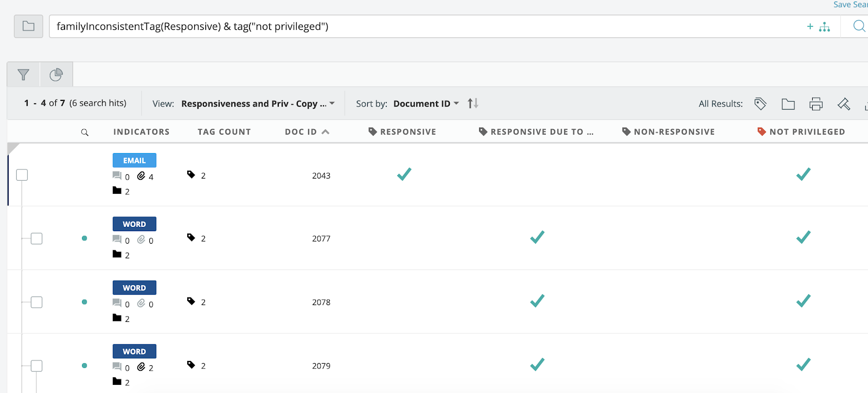This screenshot has height=393, width=868.
Task: Run search with the magnifying glass icon
Action: pos(859,26)
